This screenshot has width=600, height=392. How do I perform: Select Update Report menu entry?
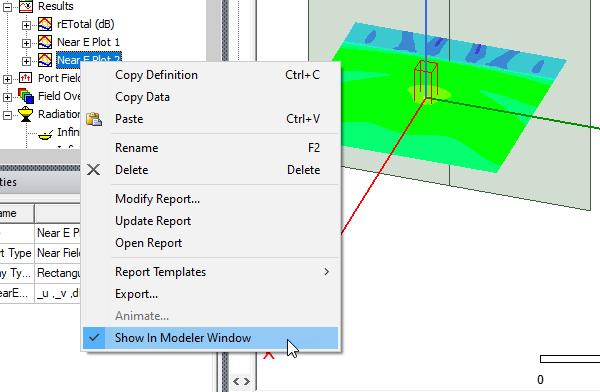click(210, 221)
